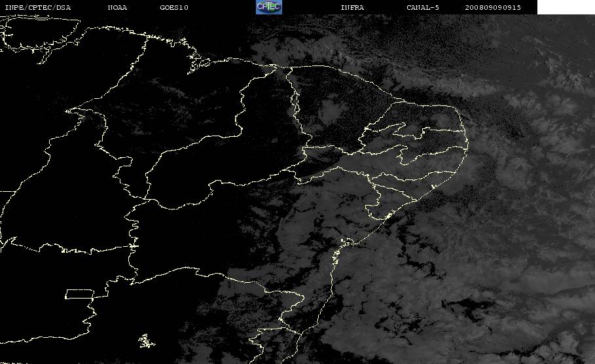Viewport: 595px width, 364px height.
Task: Click the INFRA channel type label
Action: (x=352, y=7)
